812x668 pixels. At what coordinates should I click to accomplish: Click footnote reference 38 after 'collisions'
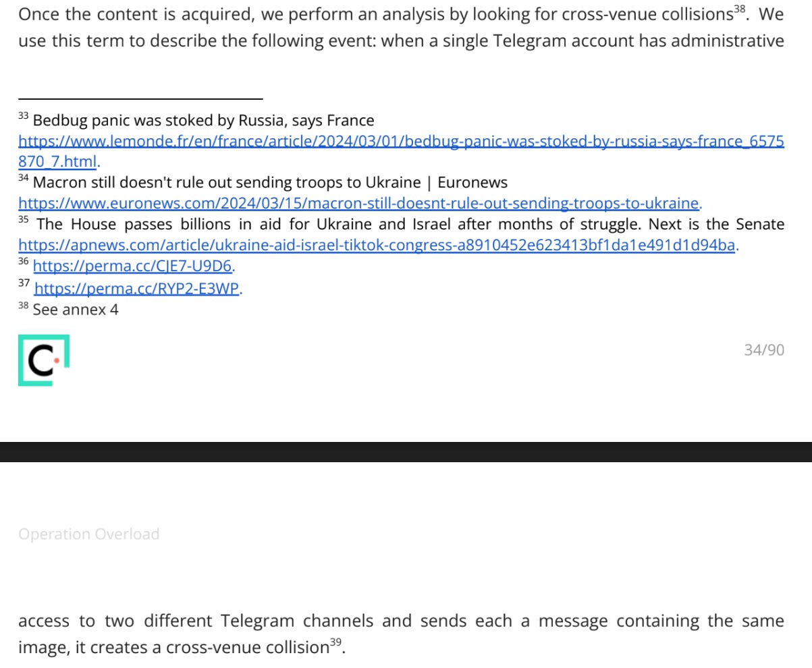coord(740,9)
